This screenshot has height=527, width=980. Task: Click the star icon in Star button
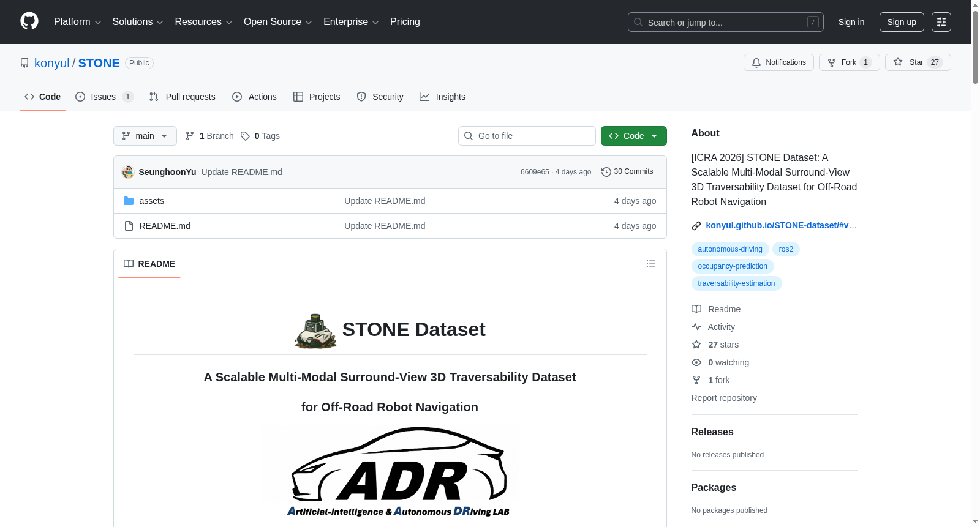[x=898, y=62]
